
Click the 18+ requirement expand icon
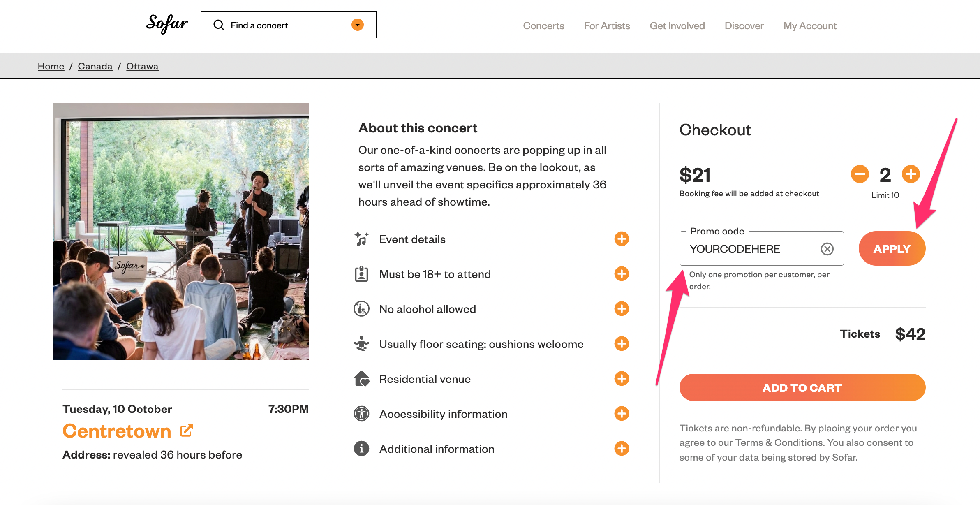pos(621,273)
